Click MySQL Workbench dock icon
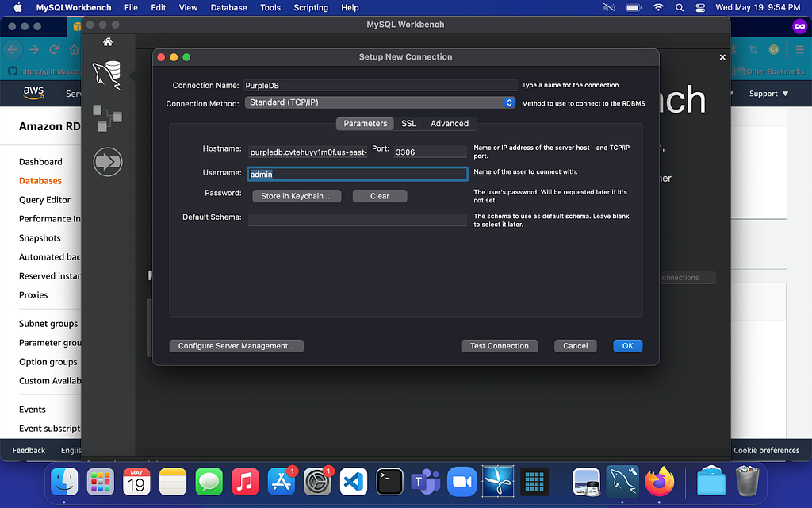Screen dimensions: 812x508 [622, 482]
